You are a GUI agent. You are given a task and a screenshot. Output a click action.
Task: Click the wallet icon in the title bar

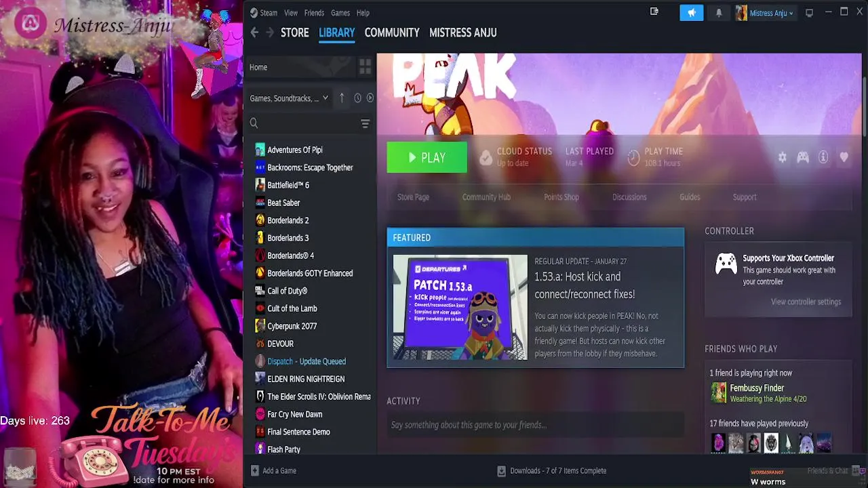(654, 12)
